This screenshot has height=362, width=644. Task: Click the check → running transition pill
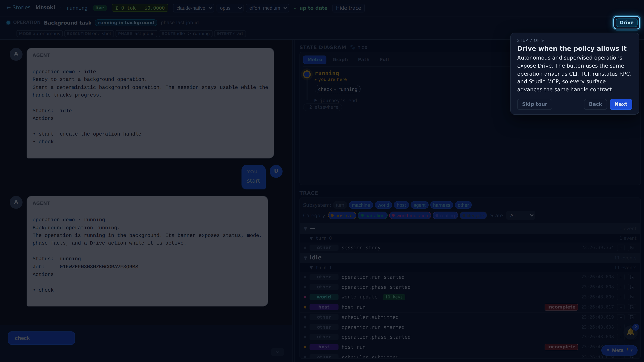tap(337, 89)
